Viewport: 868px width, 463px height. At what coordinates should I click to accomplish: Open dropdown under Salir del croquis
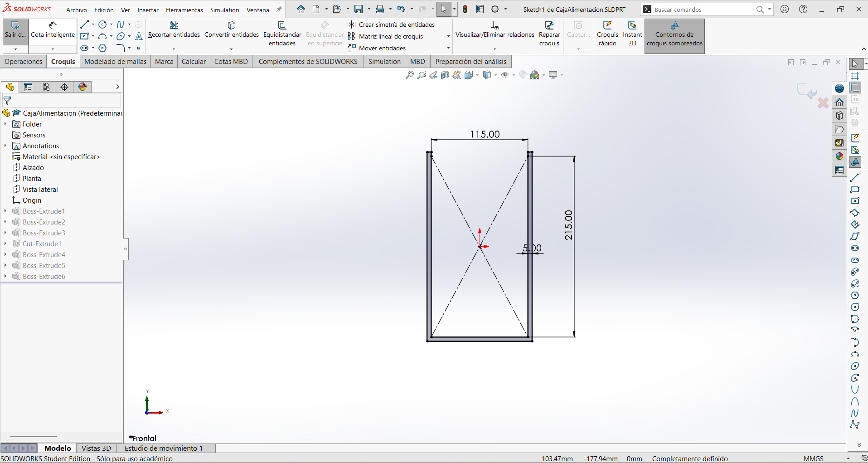click(x=15, y=49)
